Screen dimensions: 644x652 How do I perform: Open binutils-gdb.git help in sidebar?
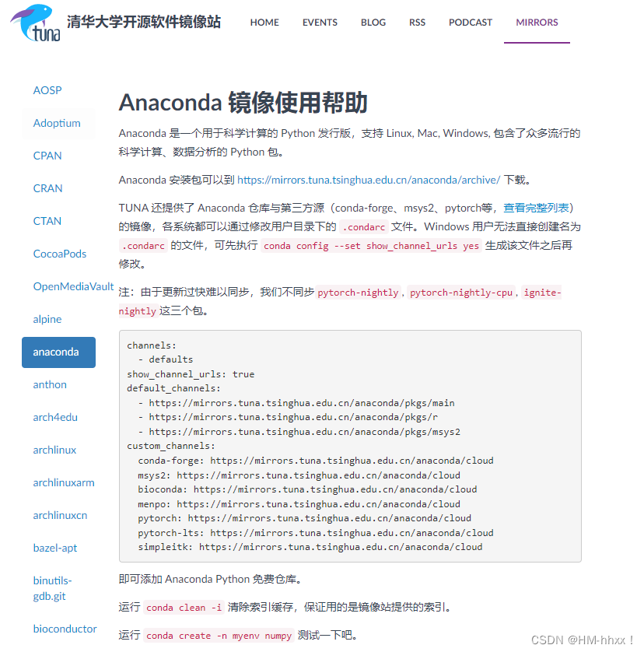point(52,588)
